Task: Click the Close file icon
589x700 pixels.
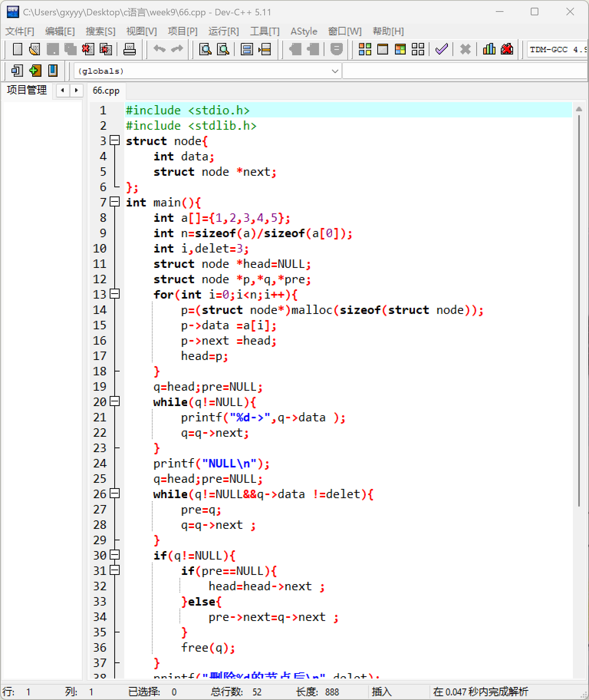Action: (88, 49)
